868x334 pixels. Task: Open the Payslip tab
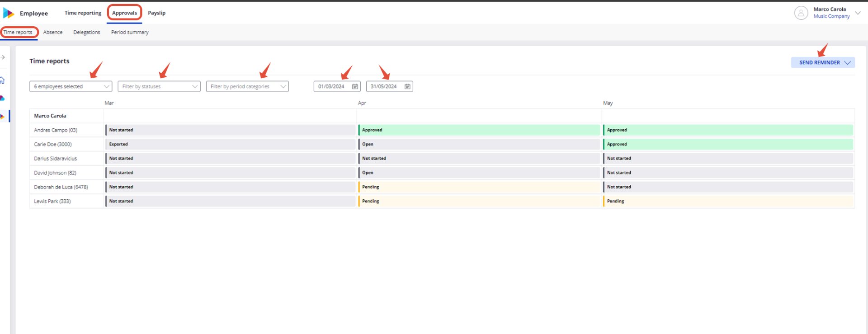coord(156,13)
